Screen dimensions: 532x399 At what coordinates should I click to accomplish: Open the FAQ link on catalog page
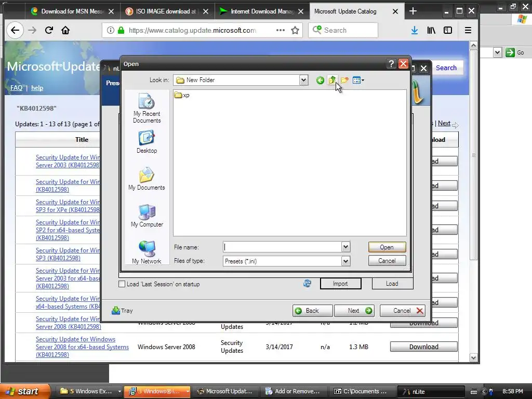tap(16, 88)
